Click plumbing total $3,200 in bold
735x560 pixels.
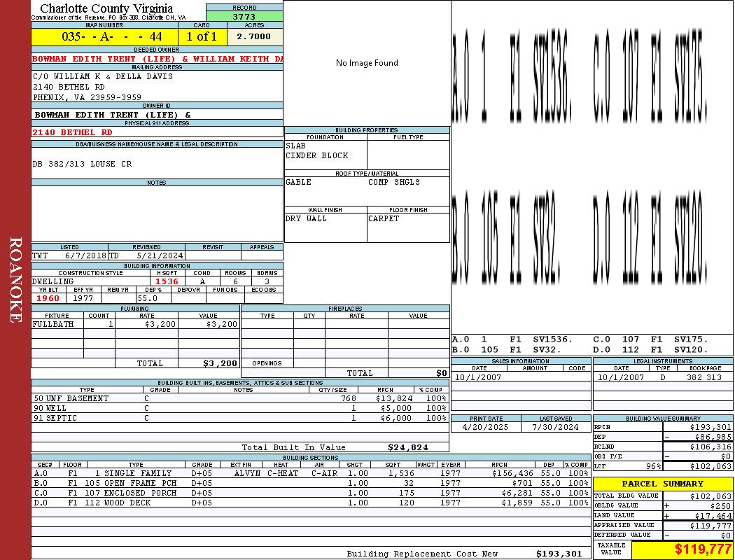tap(220, 363)
